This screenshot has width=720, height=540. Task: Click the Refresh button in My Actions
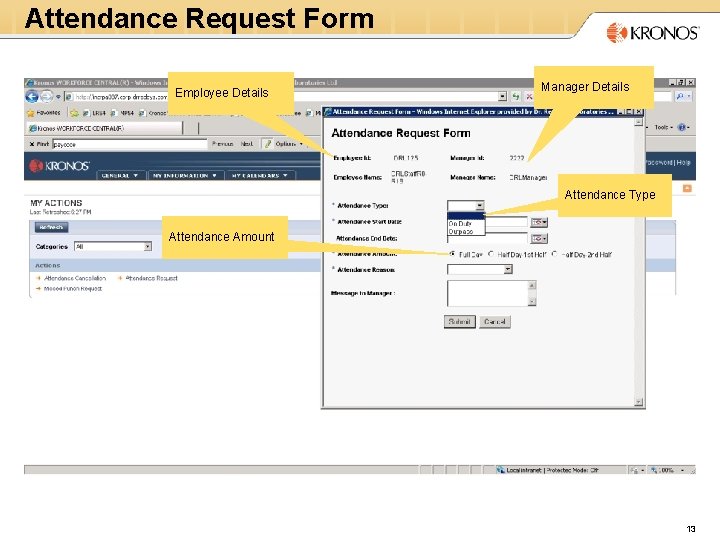[51, 227]
